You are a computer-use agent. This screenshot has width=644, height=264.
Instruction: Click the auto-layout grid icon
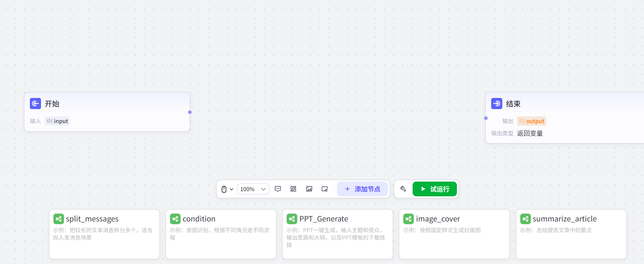(x=293, y=189)
